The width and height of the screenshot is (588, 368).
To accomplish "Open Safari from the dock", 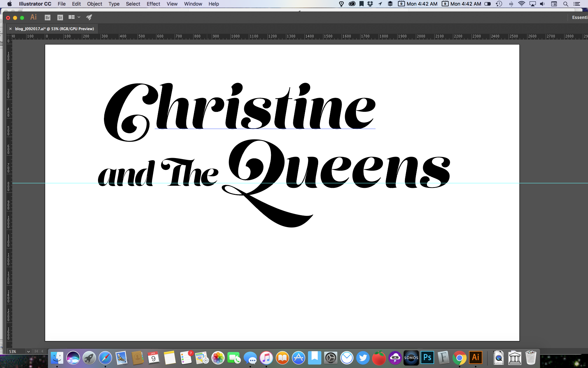I will pos(105,358).
